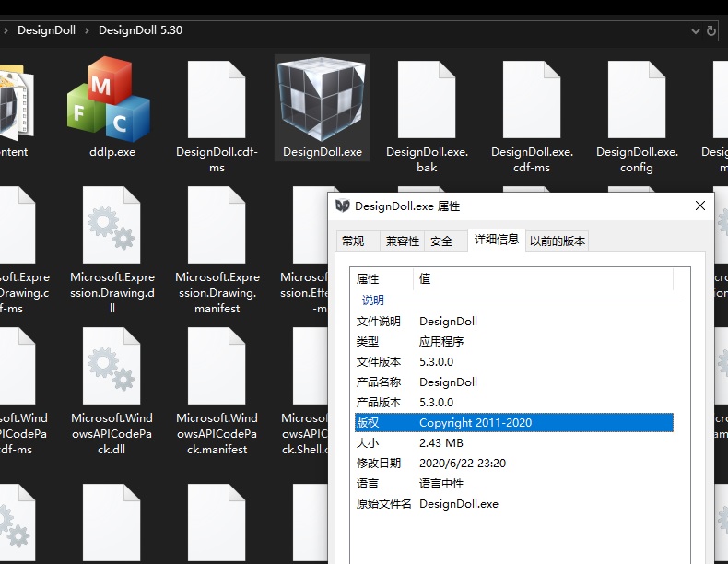
Task: Select the DesignDoll.exe.cdf-ms file icon
Action: point(532,100)
